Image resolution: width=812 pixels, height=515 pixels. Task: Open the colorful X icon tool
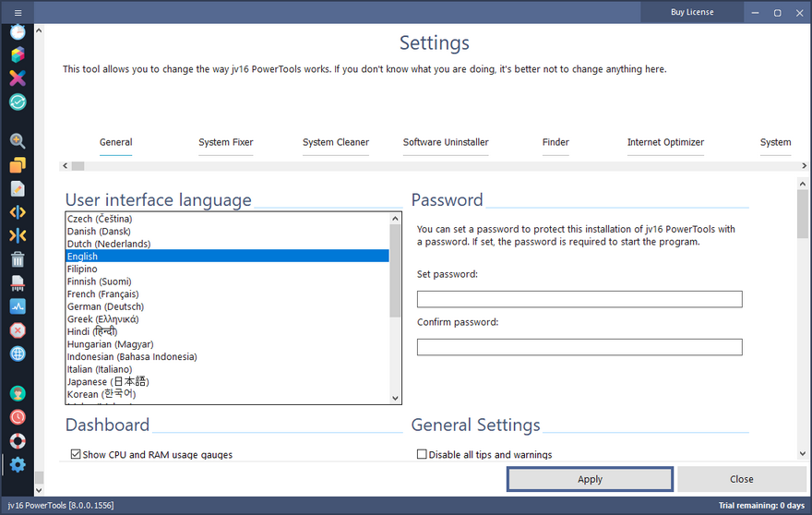coord(18,78)
